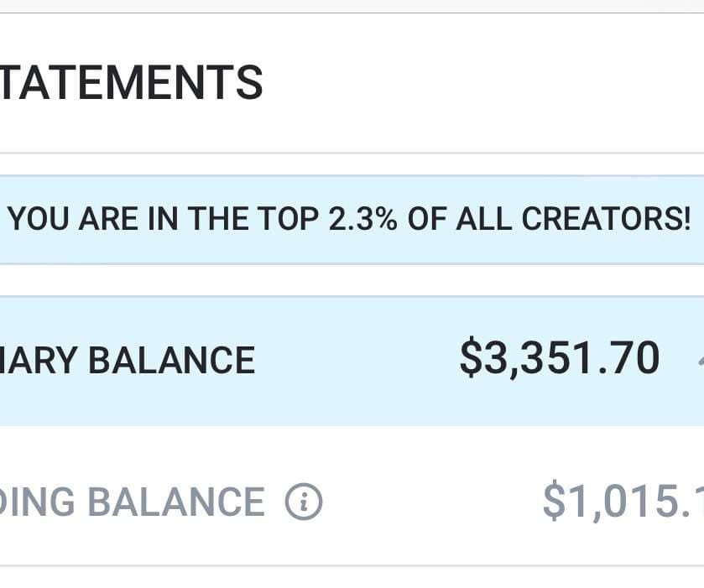704x588 pixels.
Task: Click the Pending Balance info icon
Action: pyautogui.click(x=304, y=502)
